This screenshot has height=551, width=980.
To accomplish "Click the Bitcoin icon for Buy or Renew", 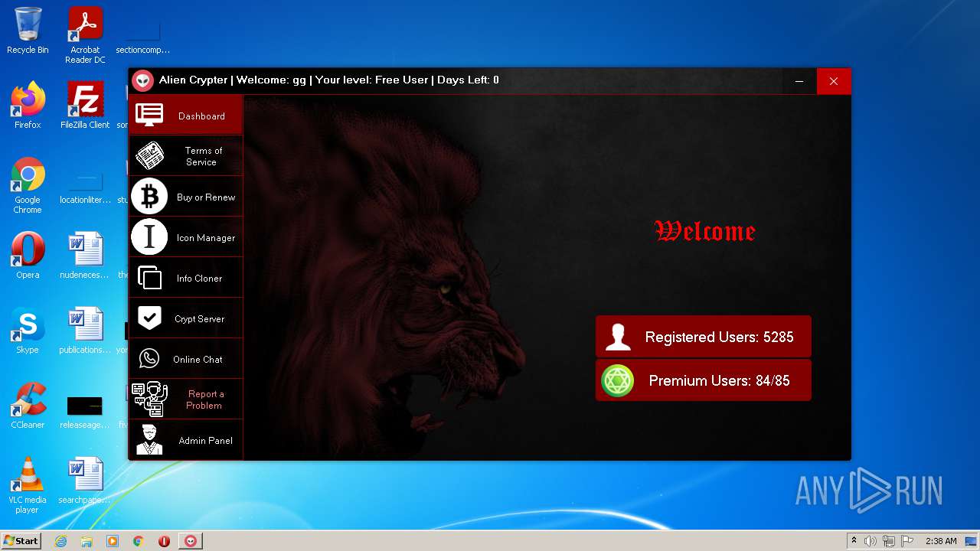I will click(149, 197).
